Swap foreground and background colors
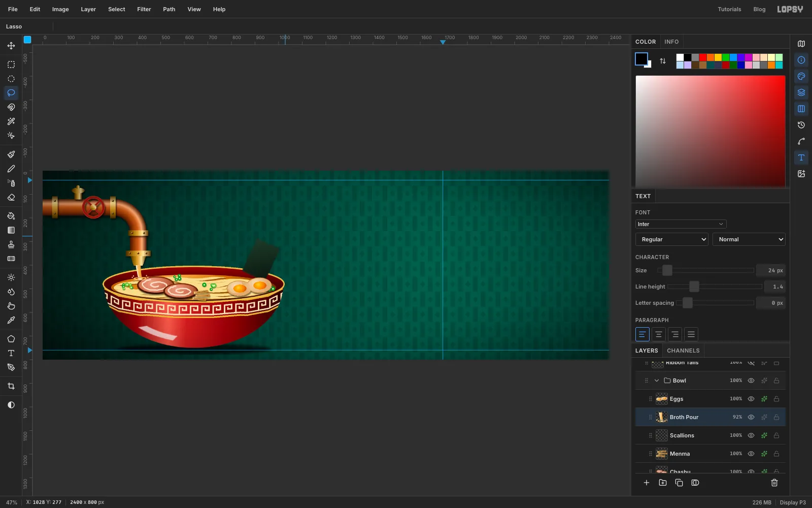 pyautogui.click(x=663, y=61)
